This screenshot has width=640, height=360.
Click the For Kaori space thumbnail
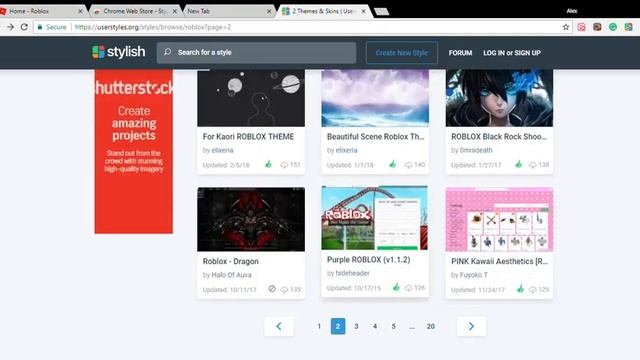pos(251,98)
